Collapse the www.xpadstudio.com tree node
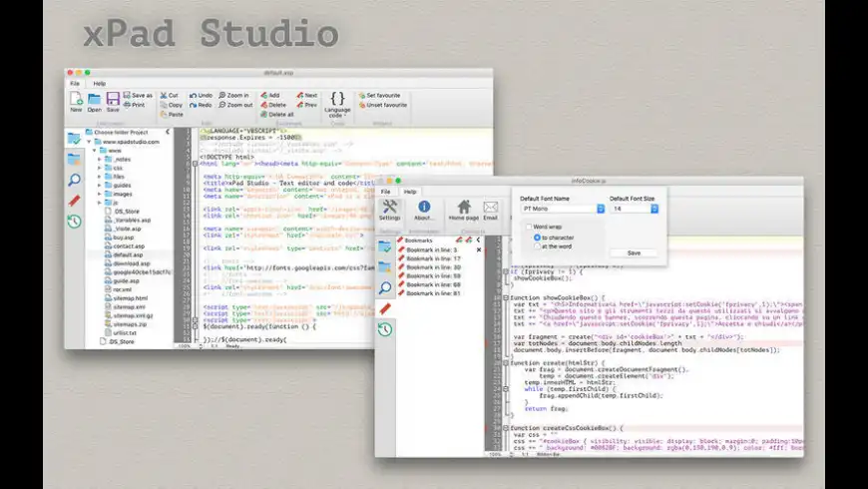Viewport: 868px width, 489px height. click(89, 142)
